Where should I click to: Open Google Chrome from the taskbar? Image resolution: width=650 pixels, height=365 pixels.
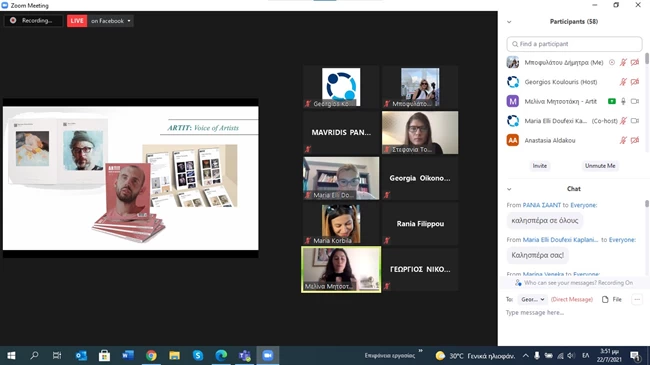tap(151, 355)
